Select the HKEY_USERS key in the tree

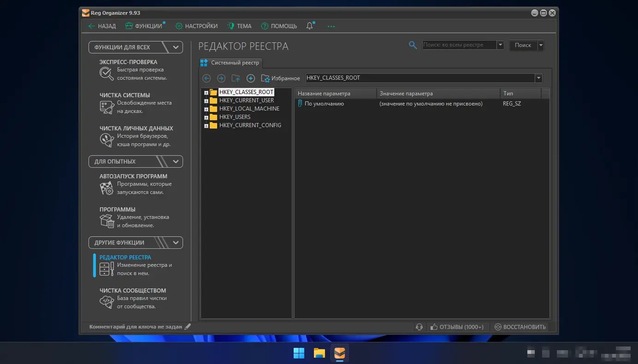235,117
